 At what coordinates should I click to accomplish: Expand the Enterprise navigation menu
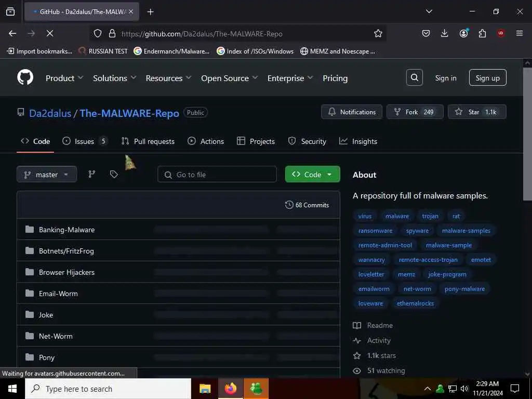click(290, 78)
